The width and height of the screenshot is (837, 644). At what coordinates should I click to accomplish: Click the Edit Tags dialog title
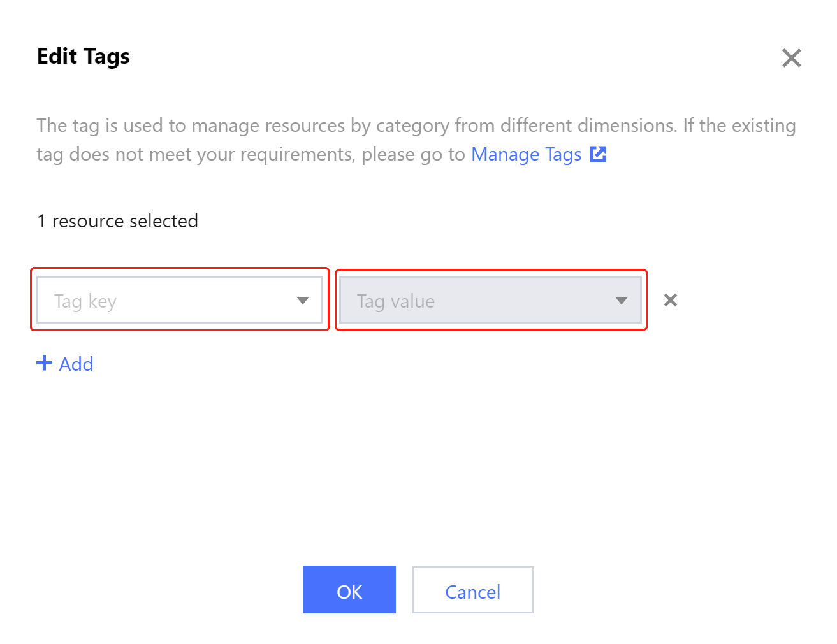tap(83, 56)
